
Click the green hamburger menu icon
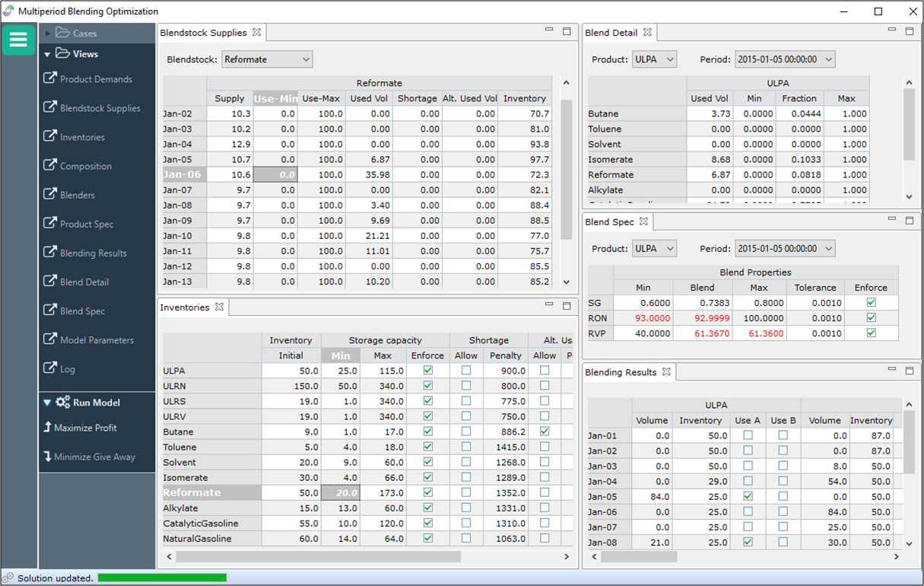(18, 40)
